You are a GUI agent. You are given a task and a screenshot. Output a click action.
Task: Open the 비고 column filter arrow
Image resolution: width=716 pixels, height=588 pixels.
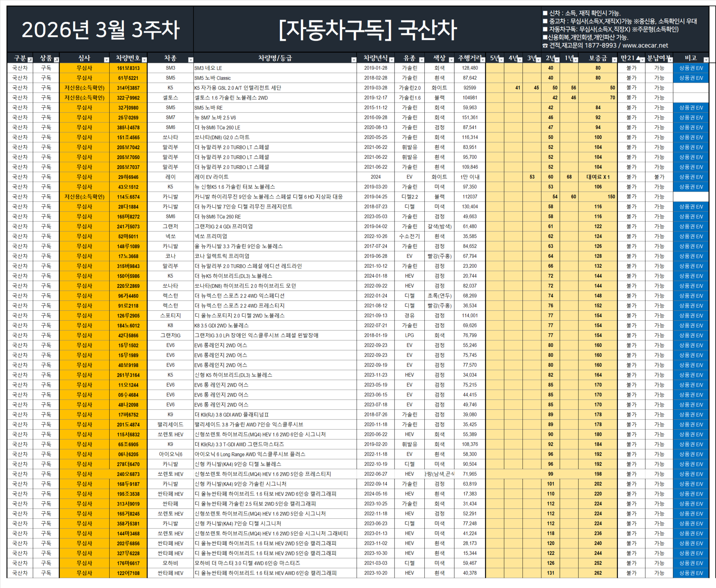[706, 60]
